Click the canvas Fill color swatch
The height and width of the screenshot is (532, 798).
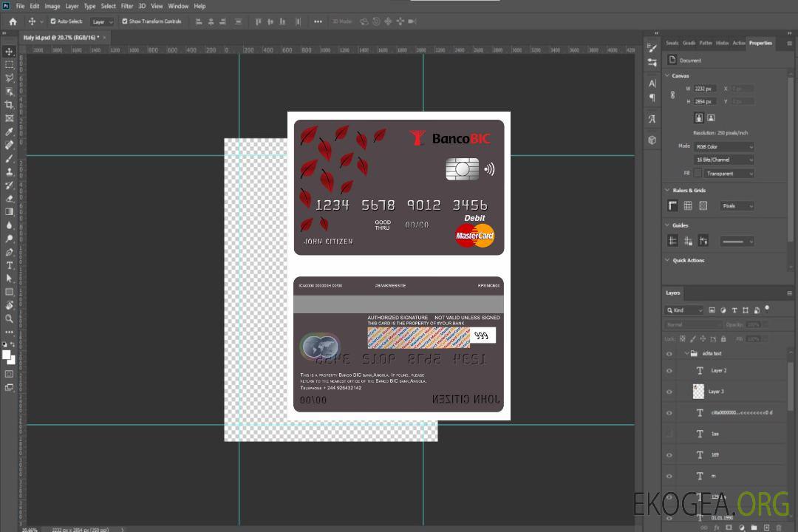pos(698,174)
